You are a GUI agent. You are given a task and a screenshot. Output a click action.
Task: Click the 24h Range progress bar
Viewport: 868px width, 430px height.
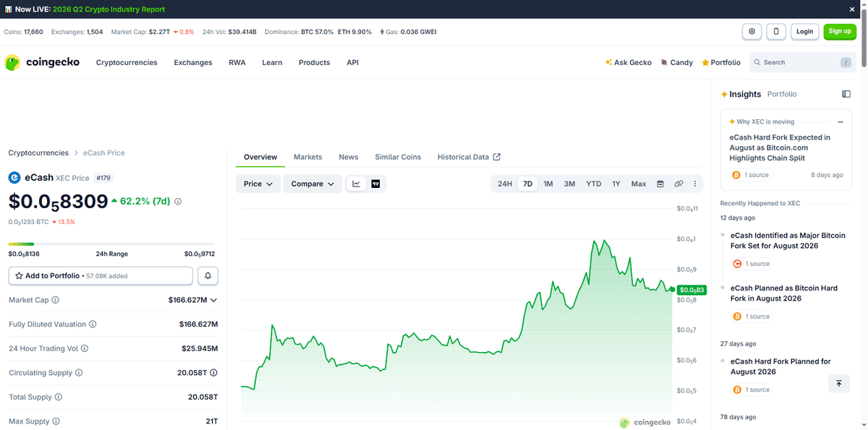point(111,244)
